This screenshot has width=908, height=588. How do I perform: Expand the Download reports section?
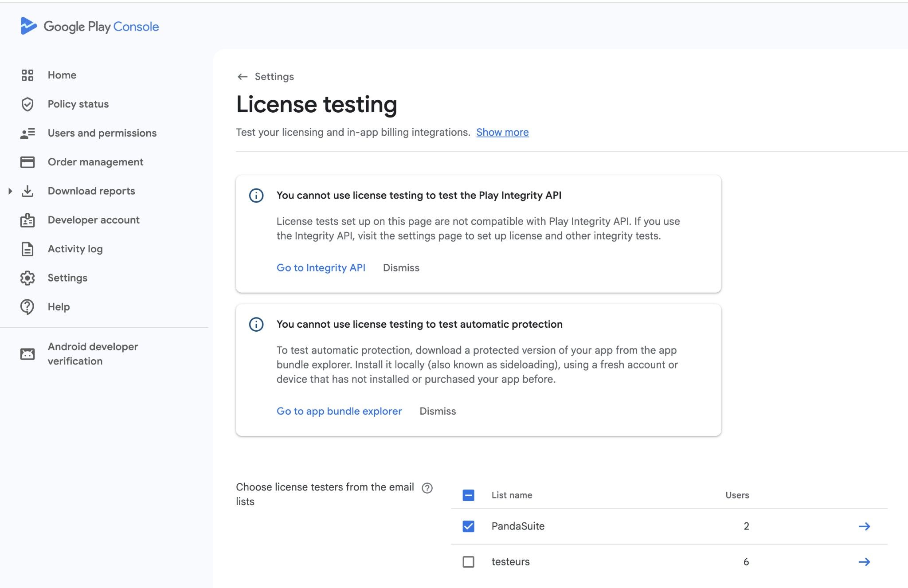pos(10,191)
